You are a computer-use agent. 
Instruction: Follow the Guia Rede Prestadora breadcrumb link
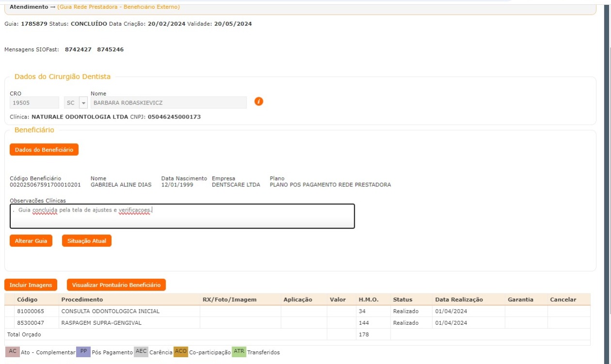click(118, 7)
